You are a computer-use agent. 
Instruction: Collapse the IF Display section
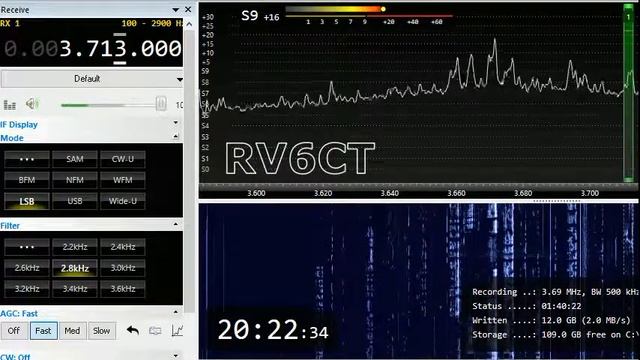(x=176, y=122)
